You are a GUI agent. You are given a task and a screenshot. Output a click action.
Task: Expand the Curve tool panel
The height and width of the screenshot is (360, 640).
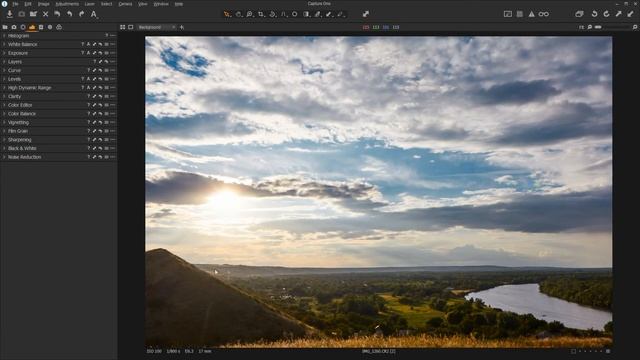coord(4,70)
